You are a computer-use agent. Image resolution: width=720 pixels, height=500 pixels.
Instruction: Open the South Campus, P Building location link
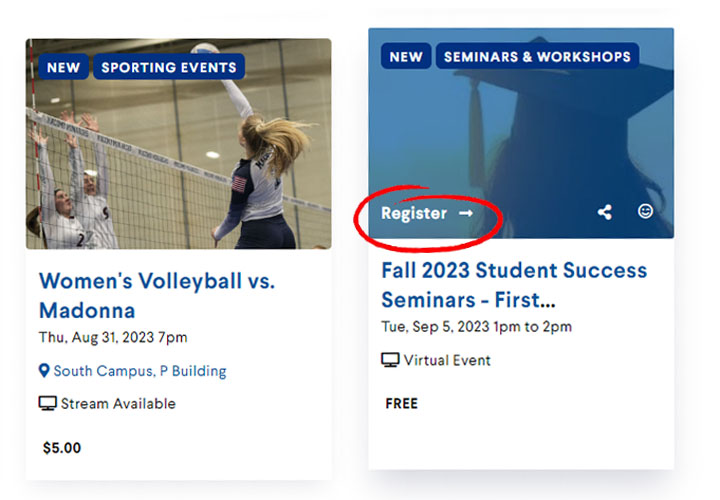click(x=140, y=371)
